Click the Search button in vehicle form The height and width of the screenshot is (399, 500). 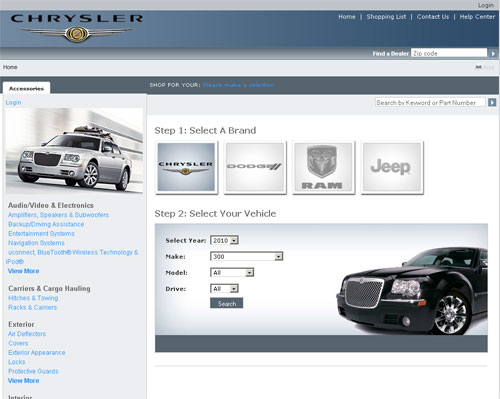tap(227, 303)
